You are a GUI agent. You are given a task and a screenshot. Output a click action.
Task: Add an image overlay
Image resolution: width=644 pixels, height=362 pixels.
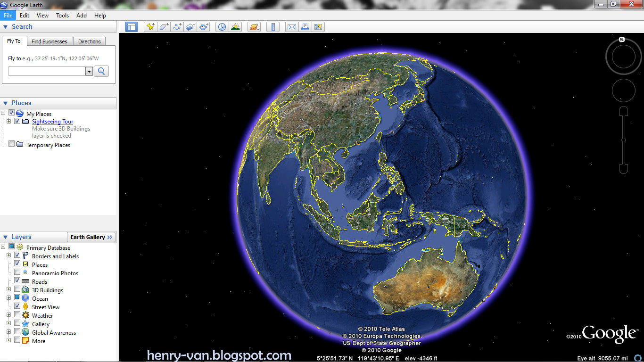tap(190, 27)
